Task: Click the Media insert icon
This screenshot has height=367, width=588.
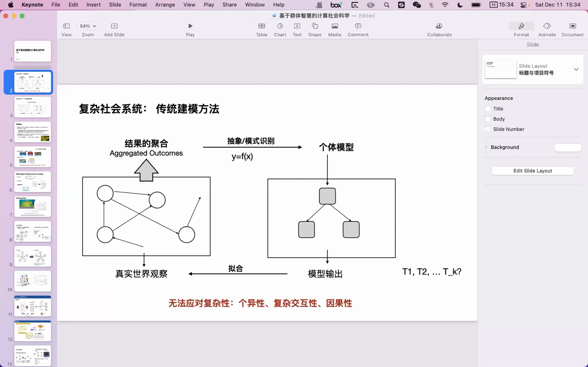Action: pyautogui.click(x=334, y=26)
